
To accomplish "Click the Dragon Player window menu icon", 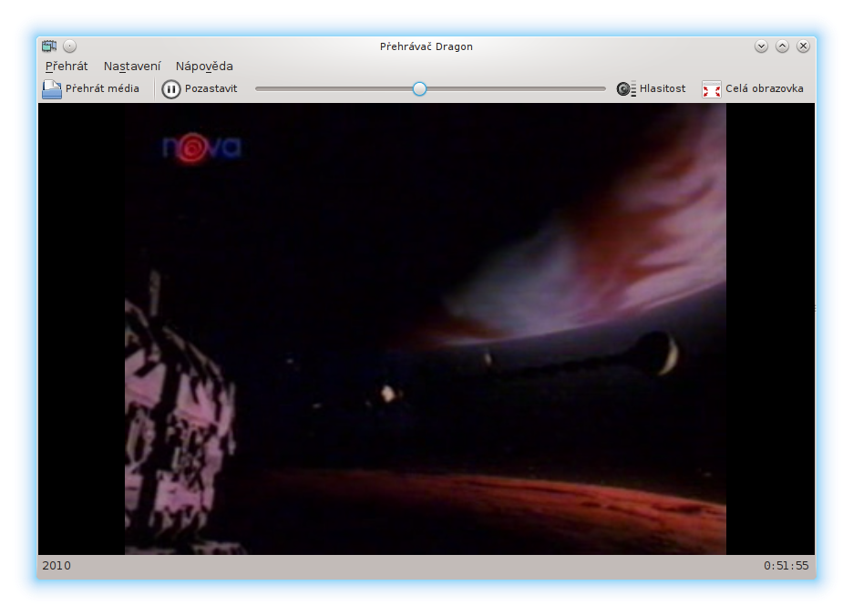I will click(49, 46).
